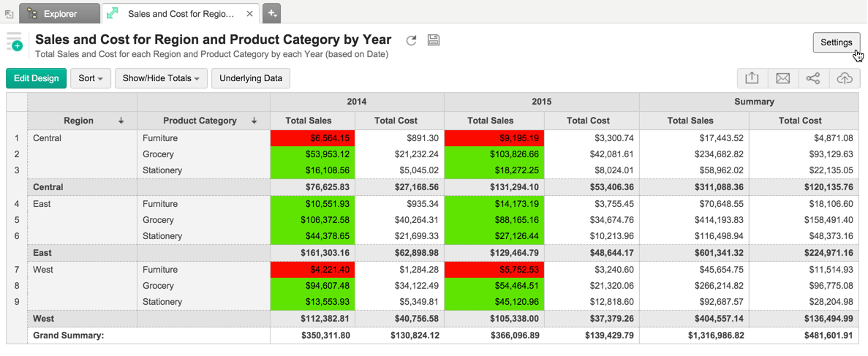This screenshot has height=356, width=868.
Task: Click the refresh icon beside the report title
Action: point(412,41)
